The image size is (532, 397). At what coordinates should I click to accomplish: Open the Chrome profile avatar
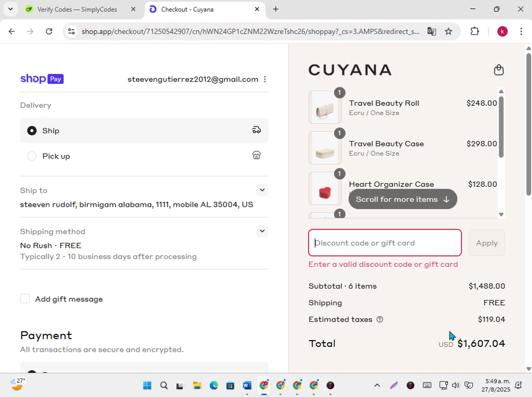point(502,32)
